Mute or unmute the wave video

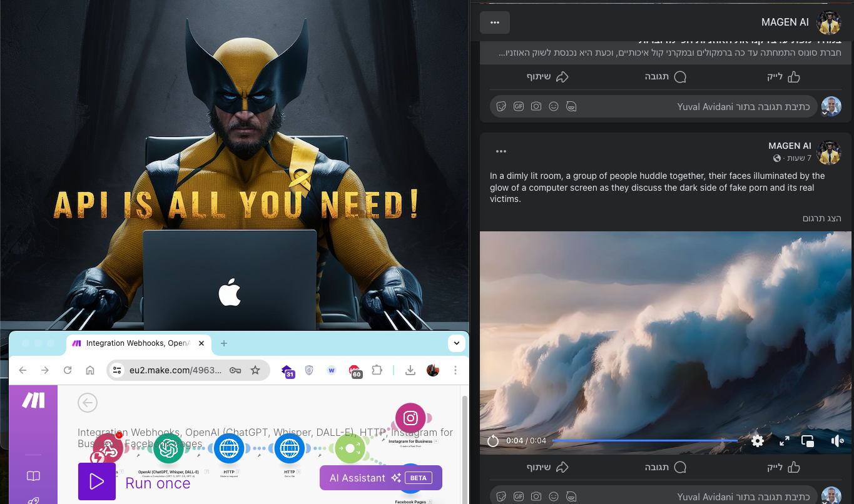(x=838, y=441)
